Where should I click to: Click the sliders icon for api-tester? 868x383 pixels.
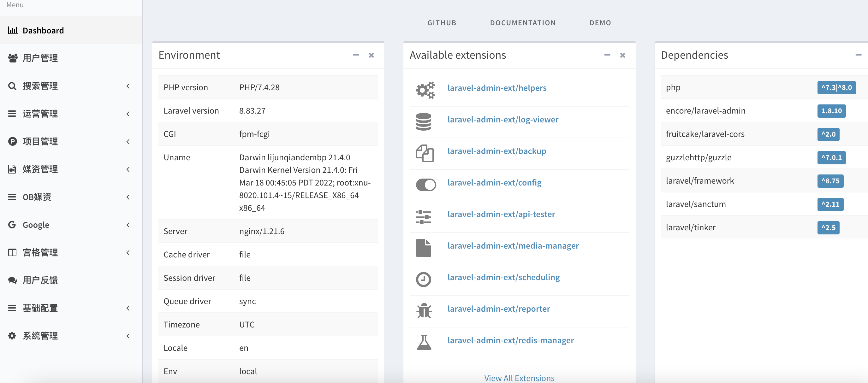424,217
